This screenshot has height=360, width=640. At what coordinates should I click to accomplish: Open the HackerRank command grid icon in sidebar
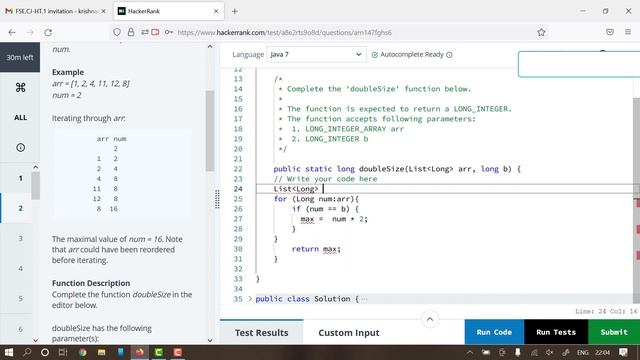pyautogui.click(x=20, y=87)
